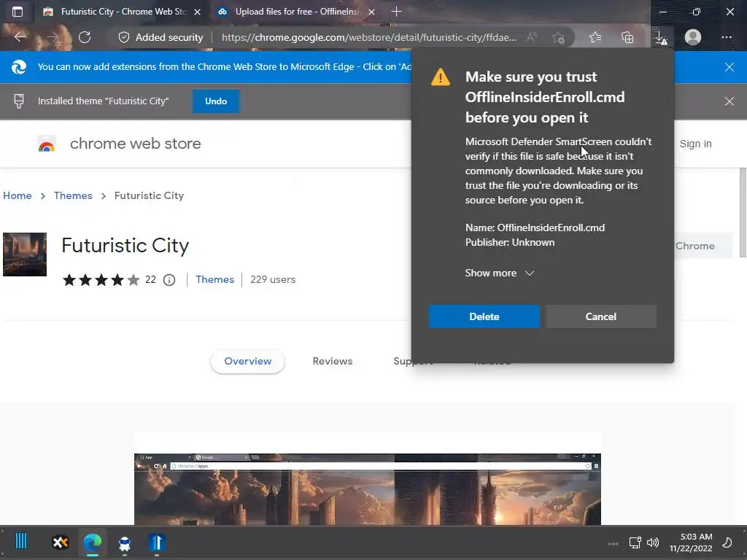Open the Collections icon
The height and width of the screenshot is (560, 747).
(627, 37)
